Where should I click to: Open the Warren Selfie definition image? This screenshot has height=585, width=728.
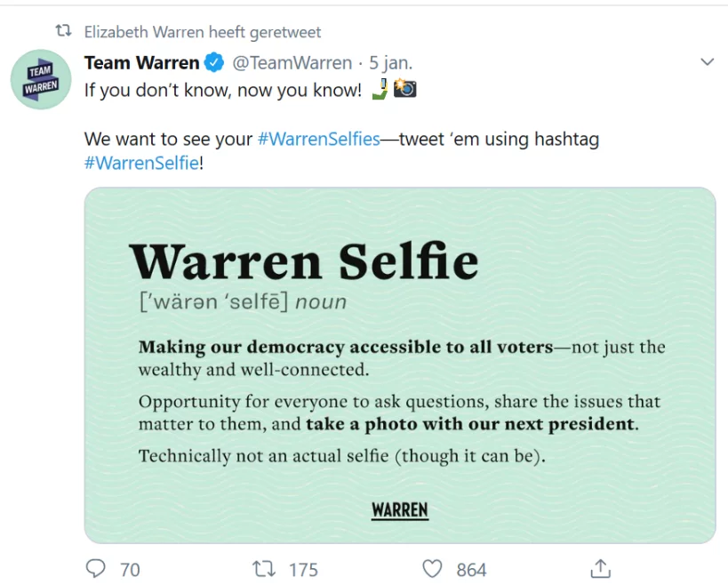(400, 365)
